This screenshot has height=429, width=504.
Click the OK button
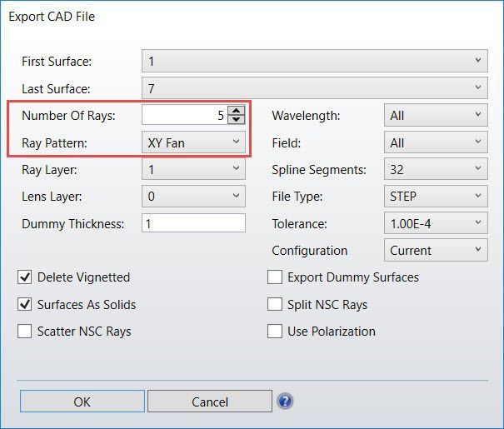(x=82, y=402)
